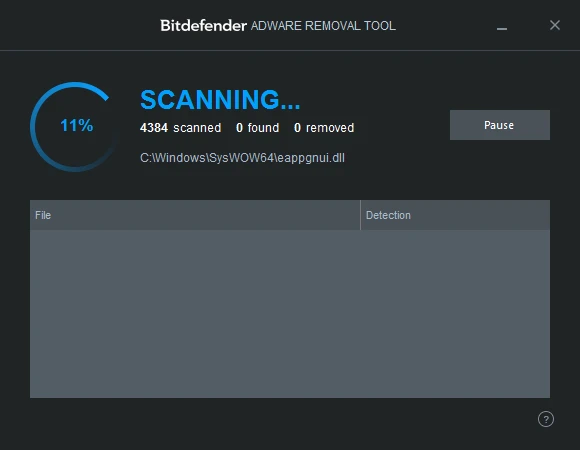Click the 0 found counter
The height and width of the screenshot is (450, 580).
tap(257, 128)
